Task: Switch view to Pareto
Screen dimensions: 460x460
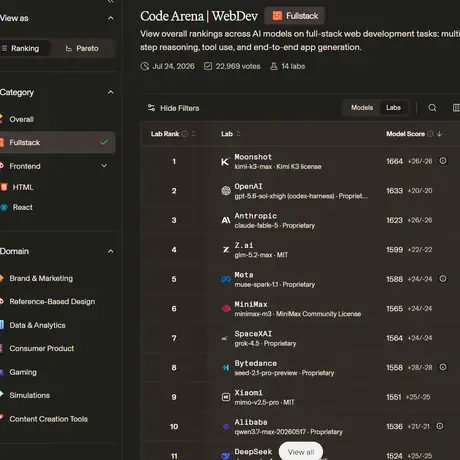Action: (82, 48)
